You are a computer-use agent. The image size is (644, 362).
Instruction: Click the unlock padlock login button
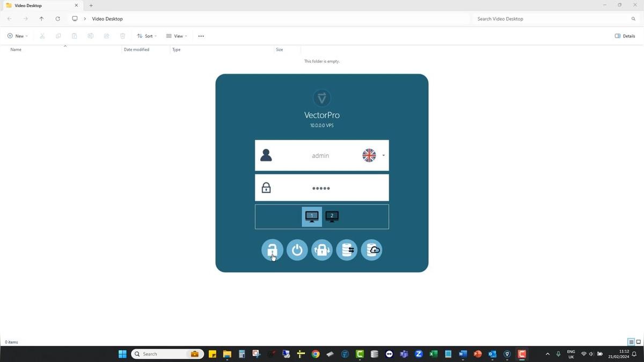pyautogui.click(x=272, y=250)
